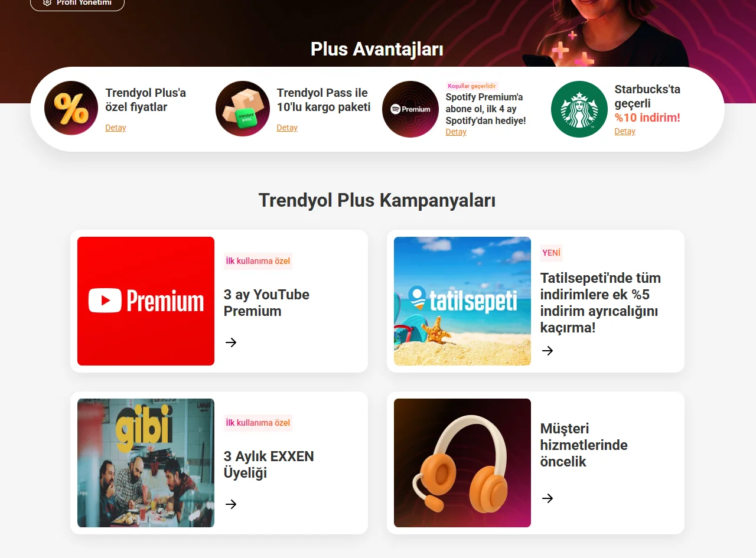This screenshot has height=558, width=756.
Task: Click Starbucks'ta geçerli %10 indirim text
Action: 647,103
